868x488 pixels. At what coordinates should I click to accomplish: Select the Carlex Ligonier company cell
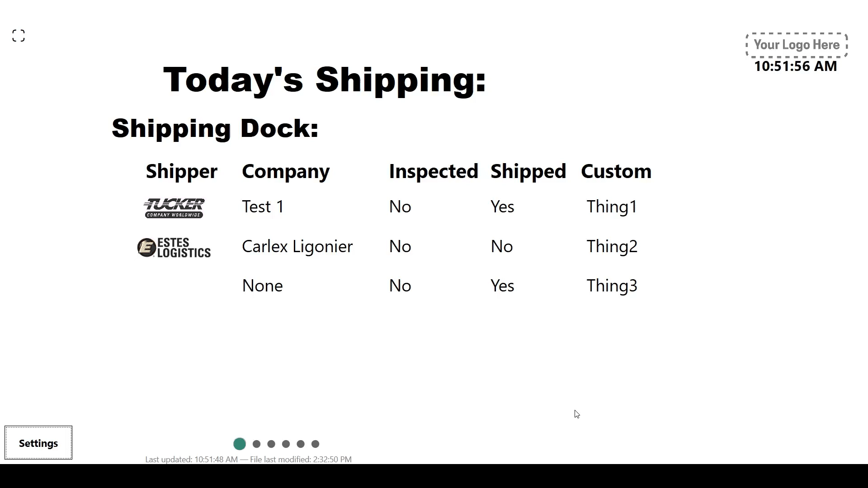pos(297,247)
